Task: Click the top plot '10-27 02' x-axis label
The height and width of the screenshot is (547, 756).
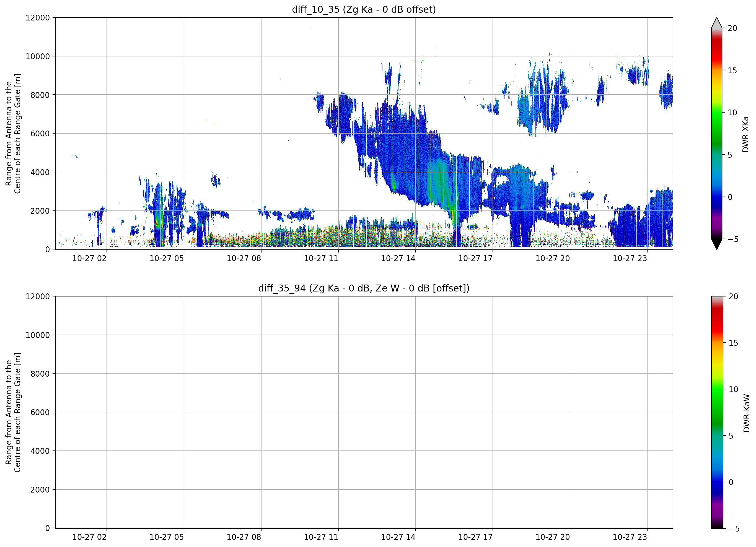Action: (89, 259)
